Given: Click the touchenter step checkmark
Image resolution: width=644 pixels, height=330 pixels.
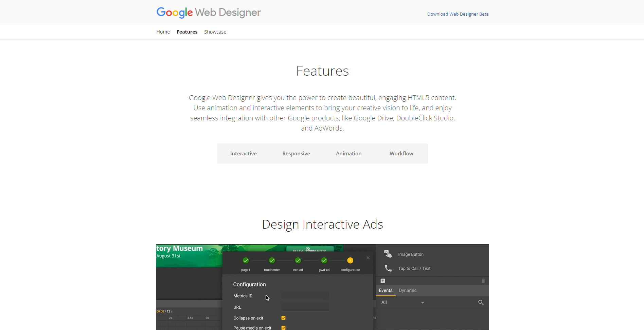Looking at the screenshot, I should point(272,260).
